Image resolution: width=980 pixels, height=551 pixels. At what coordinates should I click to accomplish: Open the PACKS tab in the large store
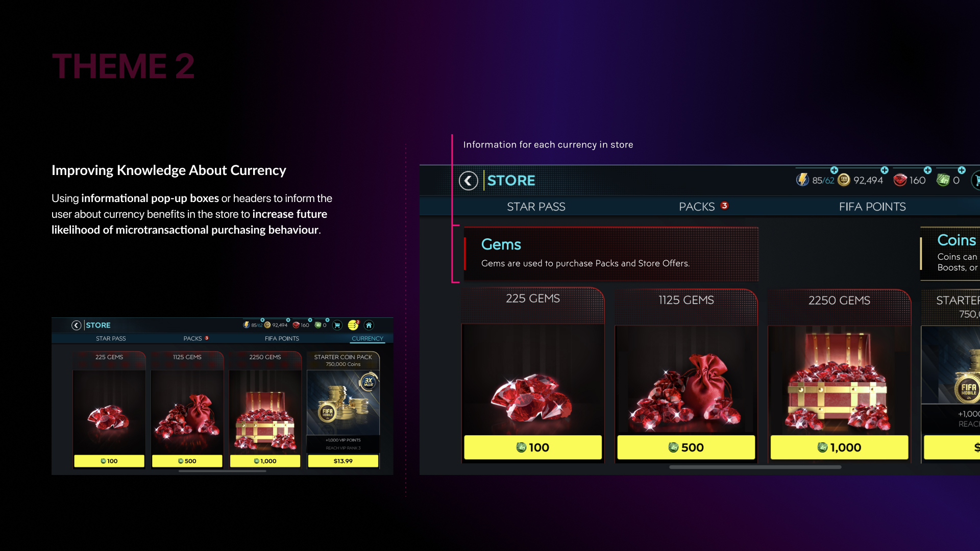697,207
